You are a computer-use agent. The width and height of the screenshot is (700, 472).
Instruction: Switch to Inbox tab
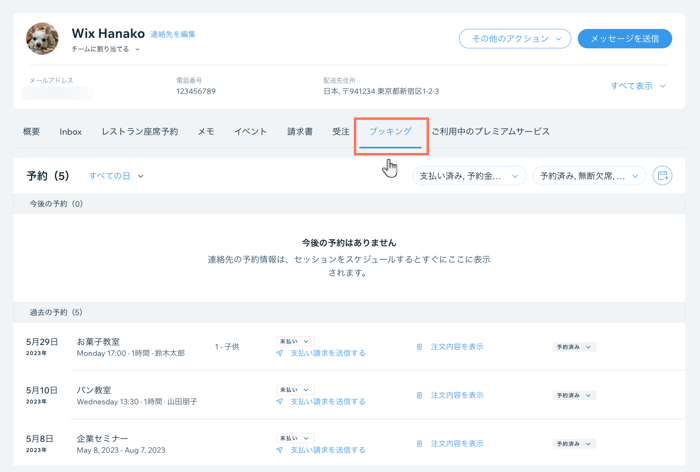point(71,132)
